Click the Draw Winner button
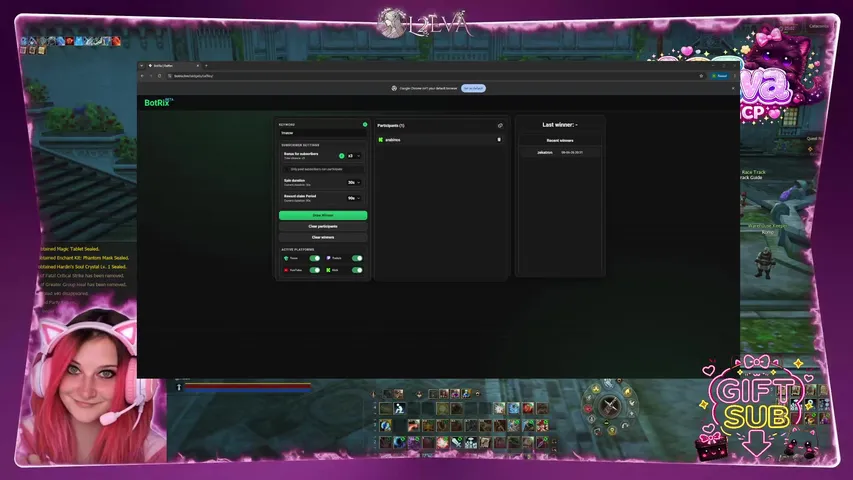The image size is (853, 480). [323, 216]
